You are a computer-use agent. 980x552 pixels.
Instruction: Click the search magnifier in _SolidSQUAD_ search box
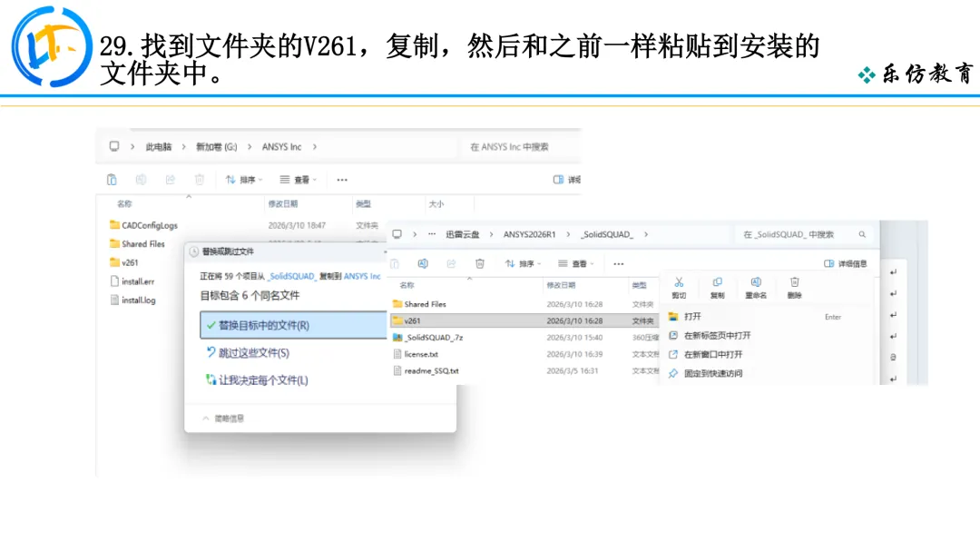click(x=862, y=234)
